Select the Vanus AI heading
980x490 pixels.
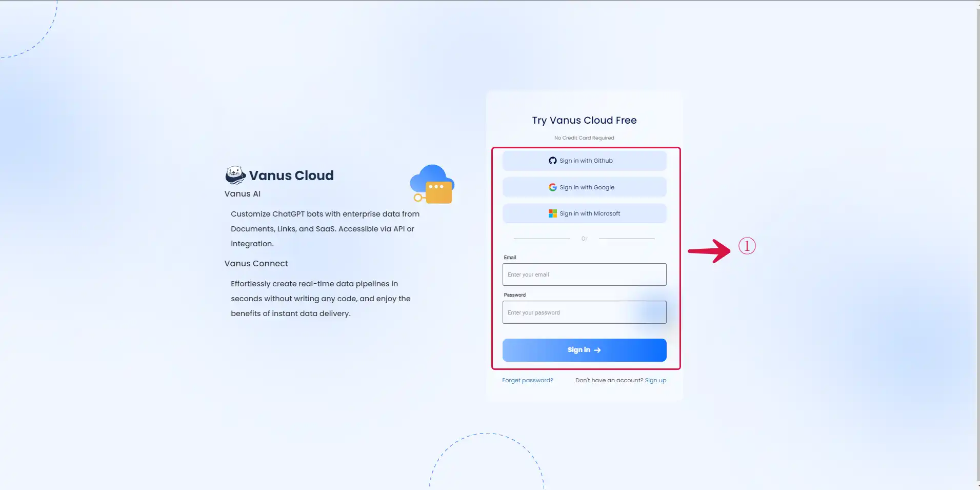click(242, 193)
